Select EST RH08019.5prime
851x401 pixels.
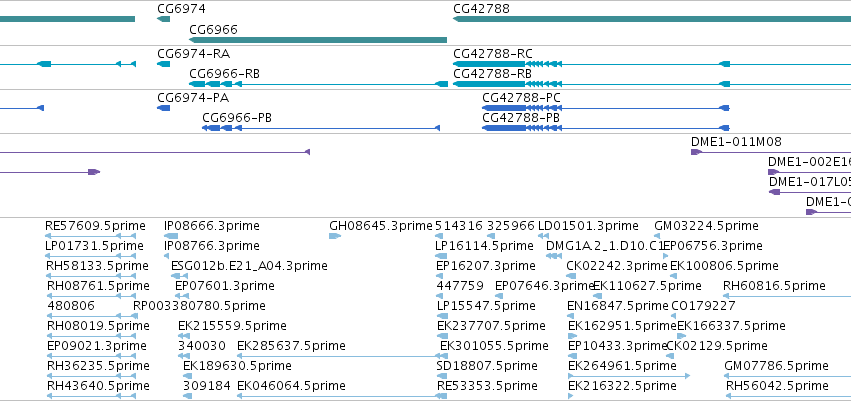pyautogui.click(x=98, y=326)
